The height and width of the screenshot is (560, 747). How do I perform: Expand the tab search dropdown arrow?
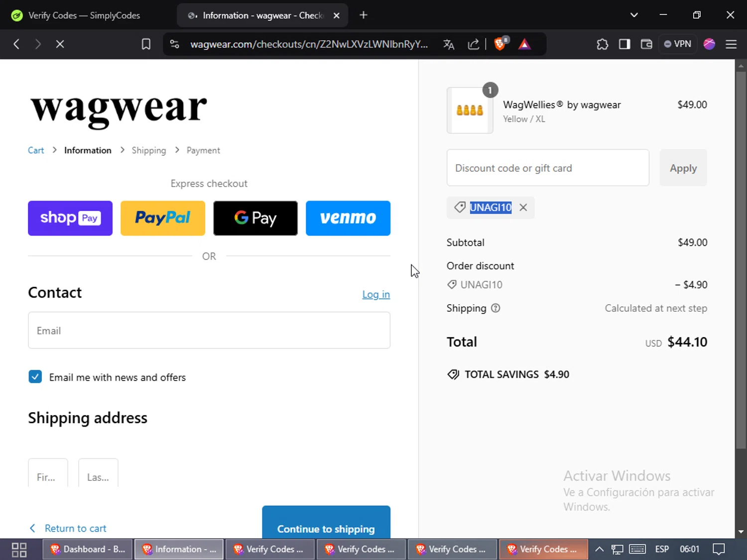(634, 15)
